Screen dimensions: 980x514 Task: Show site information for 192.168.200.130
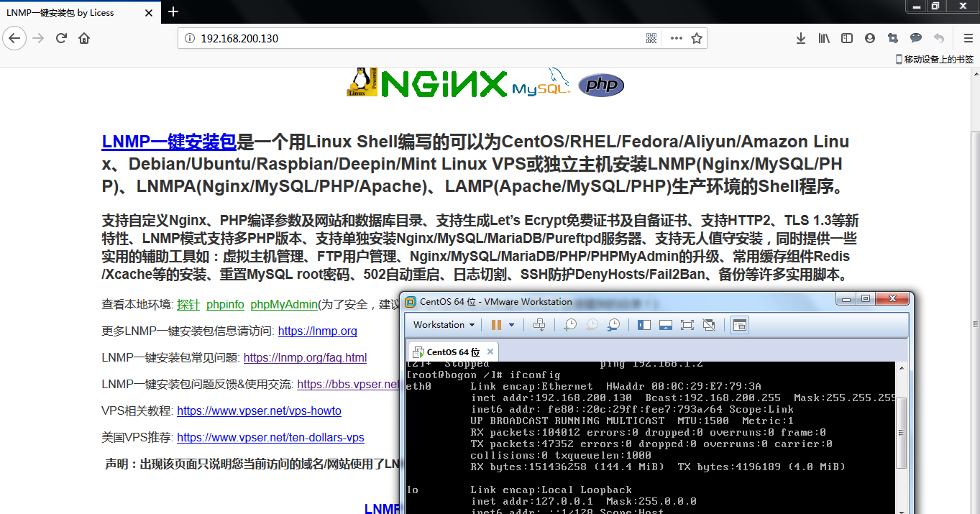coord(190,38)
